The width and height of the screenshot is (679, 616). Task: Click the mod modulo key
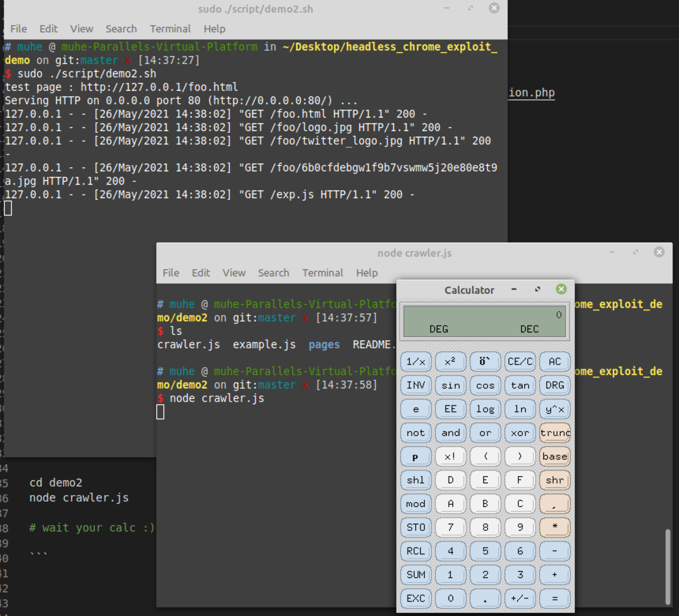(x=416, y=504)
